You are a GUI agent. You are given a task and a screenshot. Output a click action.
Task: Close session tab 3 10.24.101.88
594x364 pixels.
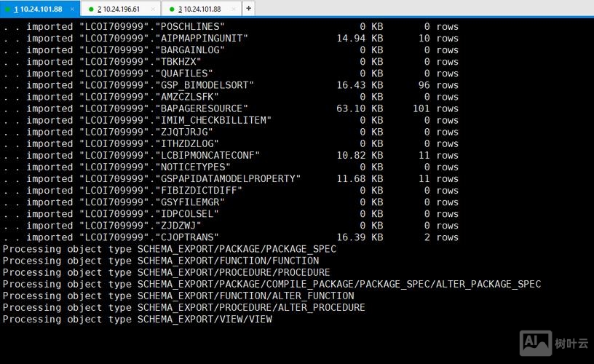point(233,9)
